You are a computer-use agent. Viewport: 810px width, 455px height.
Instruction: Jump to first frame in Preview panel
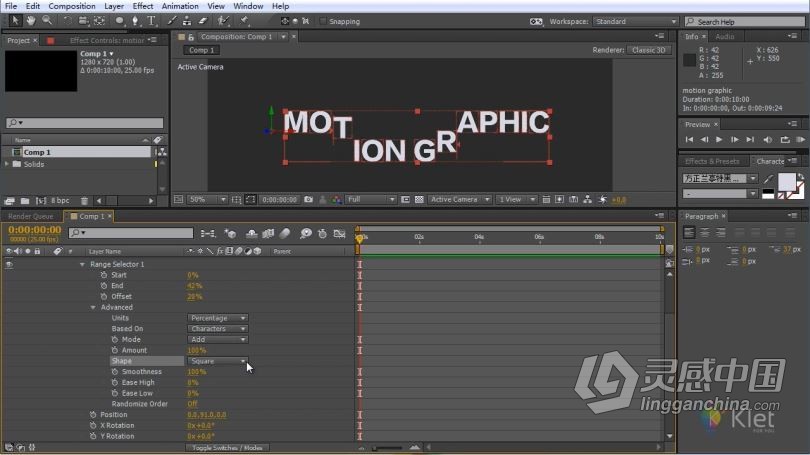[689, 139]
